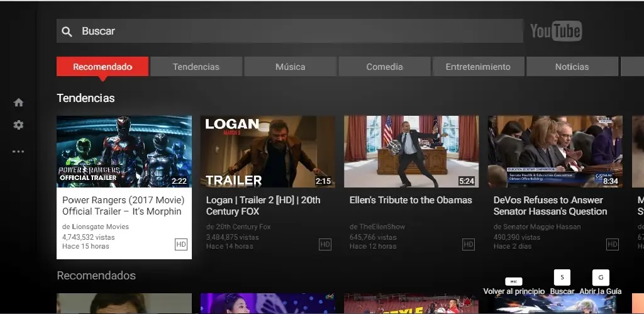This screenshot has height=314, width=644.
Task: Switch to the Noticias tab
Action: (x=572, y=67)
